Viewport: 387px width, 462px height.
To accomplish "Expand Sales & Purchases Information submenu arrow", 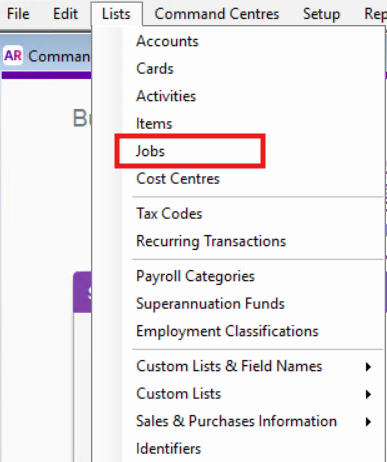I will 368,422.
